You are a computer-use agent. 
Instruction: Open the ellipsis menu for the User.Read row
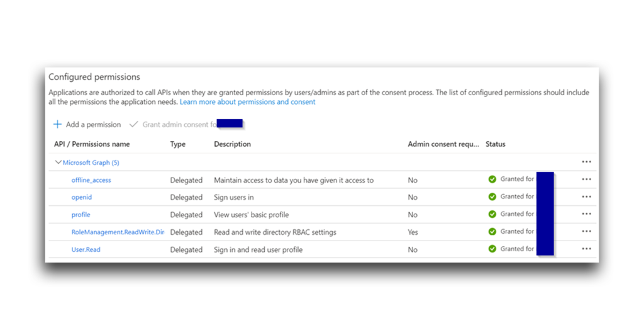[587, 249]
